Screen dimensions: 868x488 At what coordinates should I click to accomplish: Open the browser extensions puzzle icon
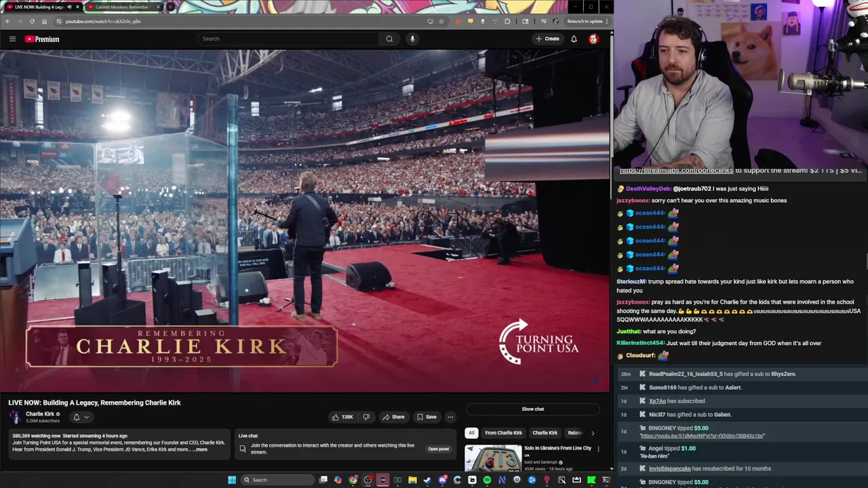(x=507, y=21)
